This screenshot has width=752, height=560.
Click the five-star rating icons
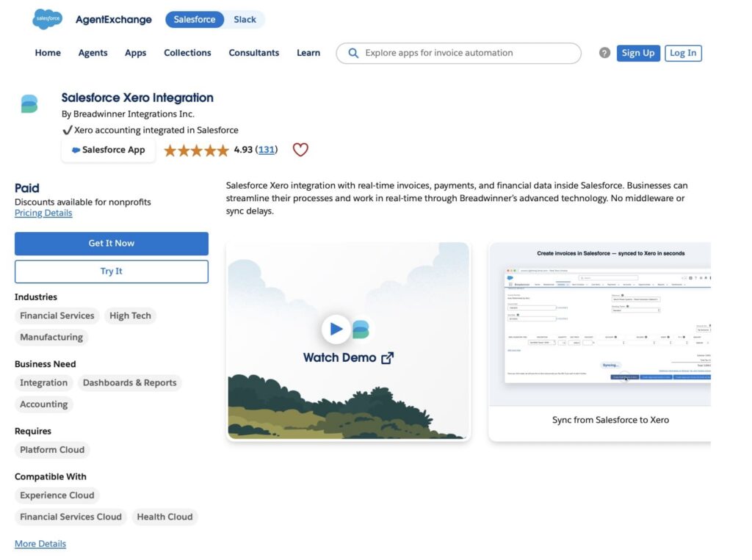tap(196, 150)
